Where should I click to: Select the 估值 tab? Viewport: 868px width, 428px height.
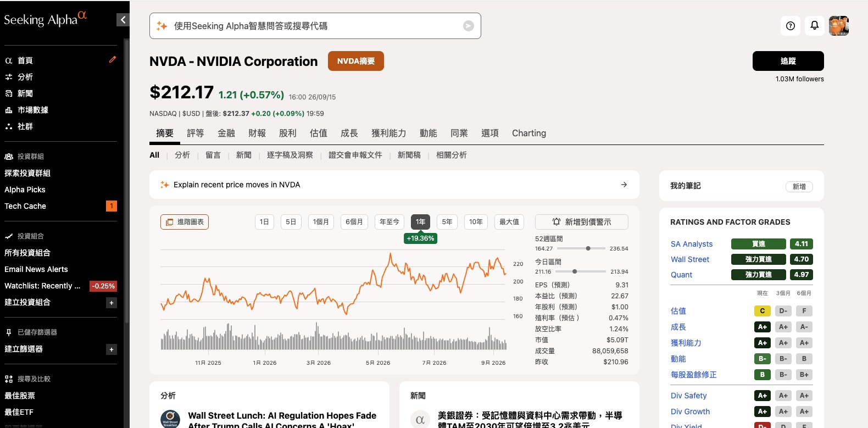319,133
